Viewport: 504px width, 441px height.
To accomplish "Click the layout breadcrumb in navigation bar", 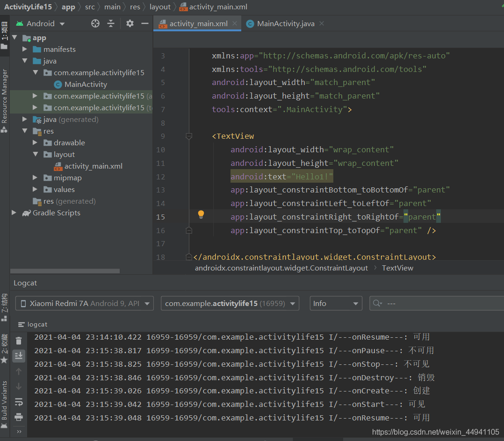I will pyautogui.click(x=160, y=7).
